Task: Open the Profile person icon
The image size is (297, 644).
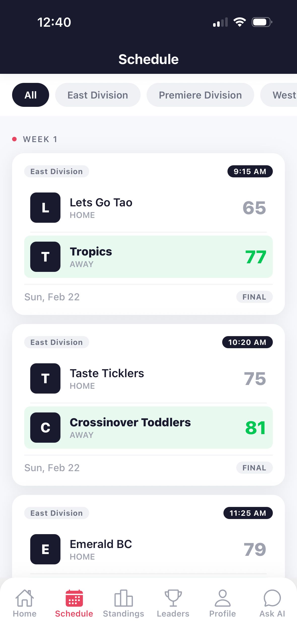Action: coord(222,598)
